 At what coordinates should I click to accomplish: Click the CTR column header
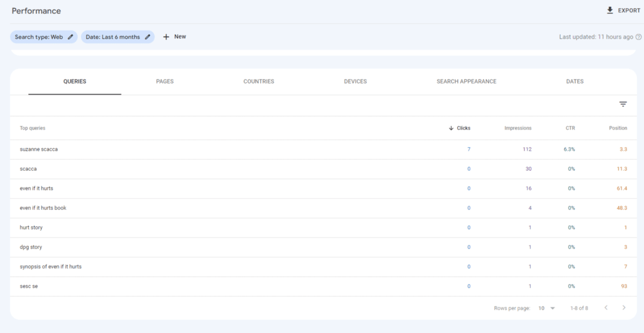click(x=570, y=128)
